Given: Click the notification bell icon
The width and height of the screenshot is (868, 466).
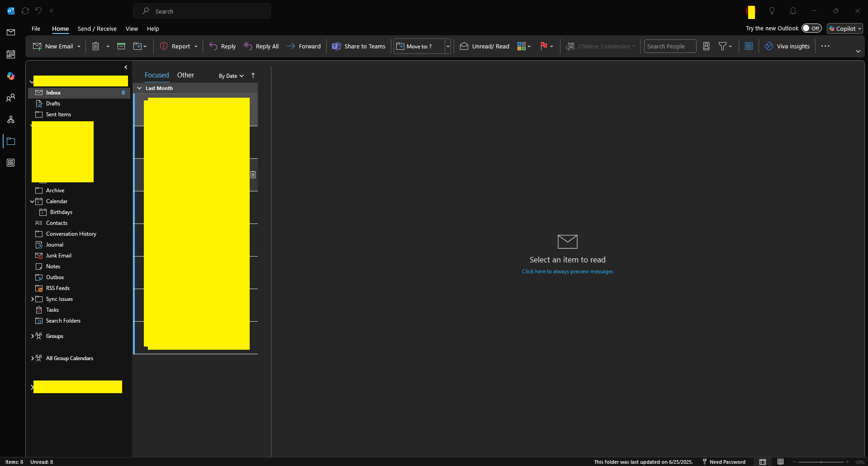Looking at the screenshot, I should click(793, 11).
